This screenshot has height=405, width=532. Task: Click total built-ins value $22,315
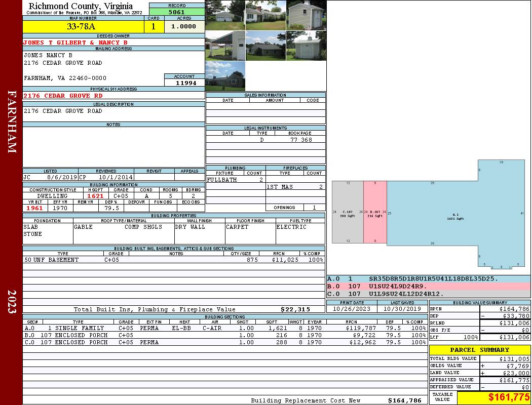pos(295,309)
